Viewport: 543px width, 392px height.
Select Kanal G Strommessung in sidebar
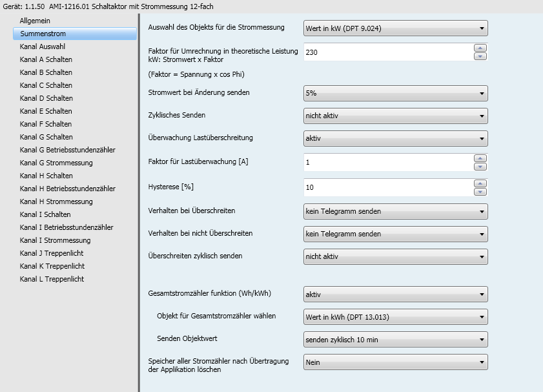56,163
